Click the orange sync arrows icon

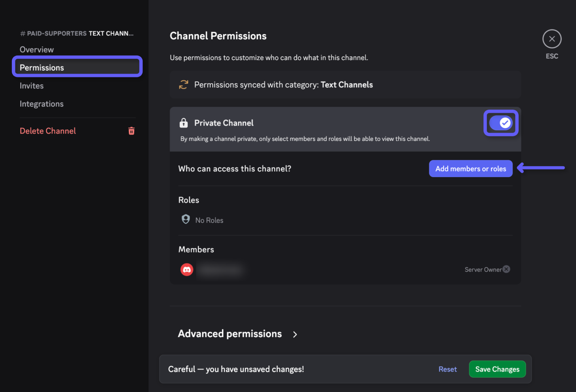[184, 85]
